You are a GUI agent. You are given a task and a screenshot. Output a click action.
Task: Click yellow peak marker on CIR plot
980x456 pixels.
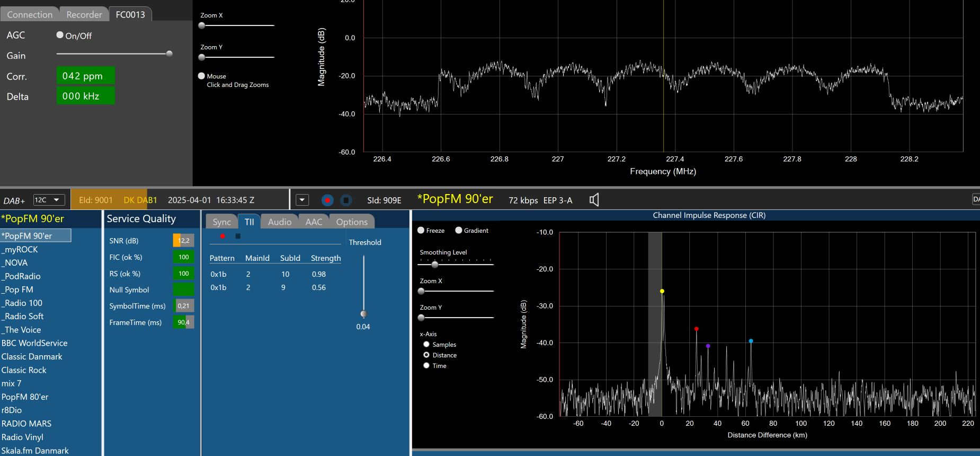click(x=662, y=291)
